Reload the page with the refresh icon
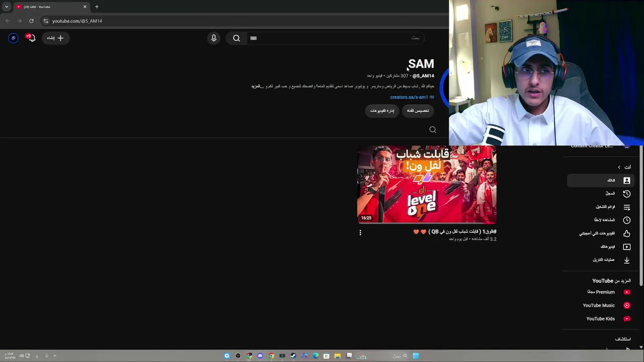 tap(31, 21)
